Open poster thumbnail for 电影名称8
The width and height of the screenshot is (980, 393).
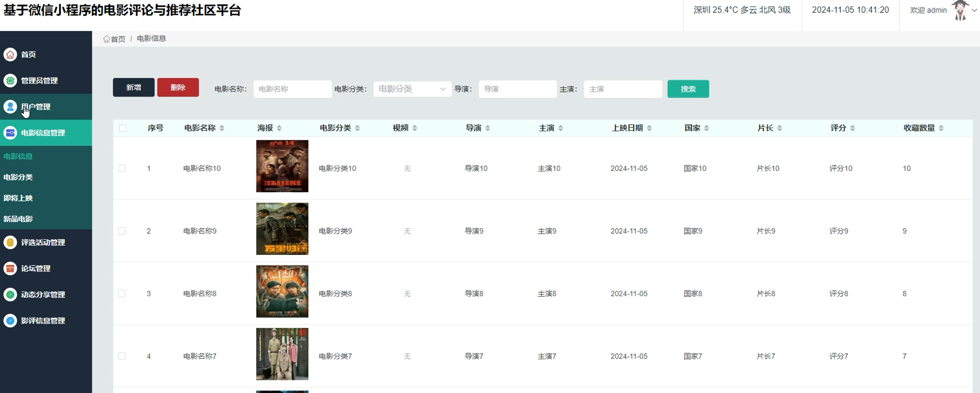[282, 291]
